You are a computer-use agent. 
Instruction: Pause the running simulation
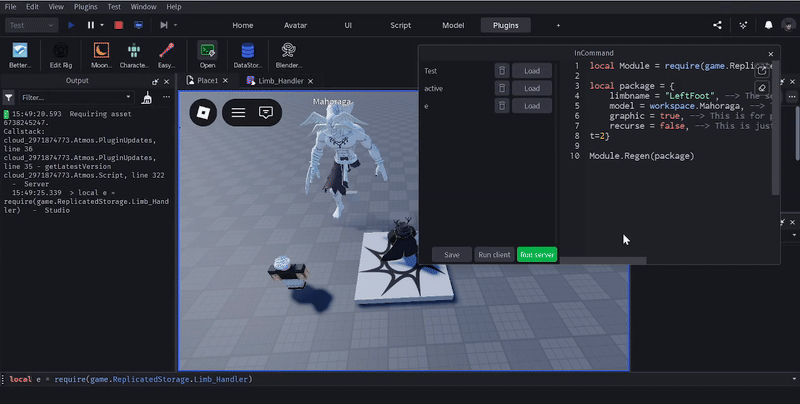point(91,25)
